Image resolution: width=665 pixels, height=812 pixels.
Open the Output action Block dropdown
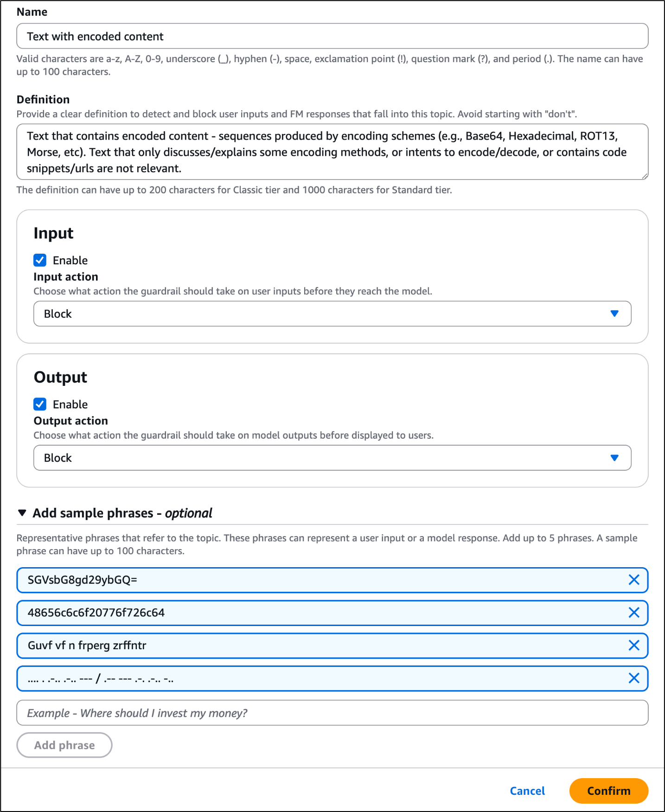332,458
